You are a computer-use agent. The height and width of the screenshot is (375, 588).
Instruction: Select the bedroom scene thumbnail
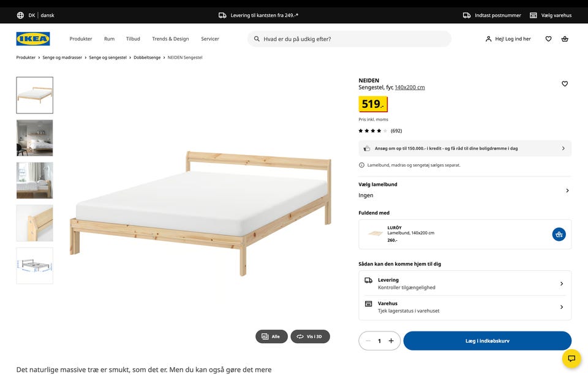pos(35,138)
